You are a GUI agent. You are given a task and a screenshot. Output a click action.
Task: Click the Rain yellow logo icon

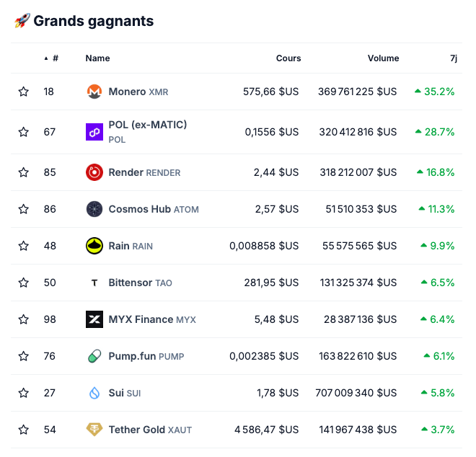(x=94, y=246)
